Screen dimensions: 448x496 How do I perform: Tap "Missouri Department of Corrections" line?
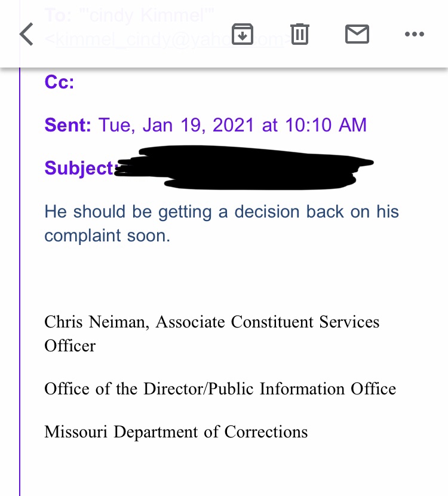(176, 431)
